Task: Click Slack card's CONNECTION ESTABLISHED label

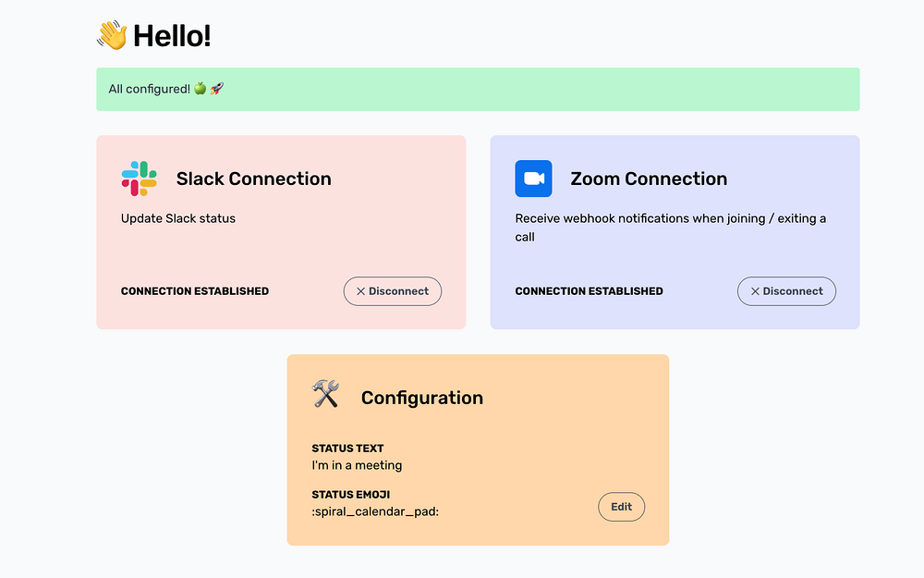Action: (195, 291)
